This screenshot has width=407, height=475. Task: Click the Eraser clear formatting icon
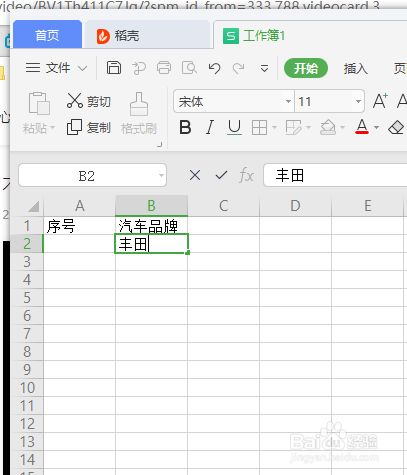[x=397, y=127]
